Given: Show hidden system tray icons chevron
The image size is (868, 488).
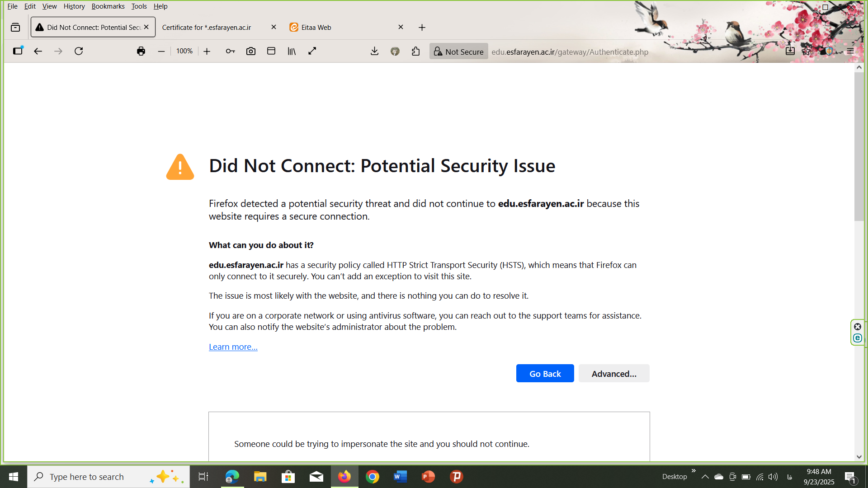Looking at the screenshot, I should [705, 477].
